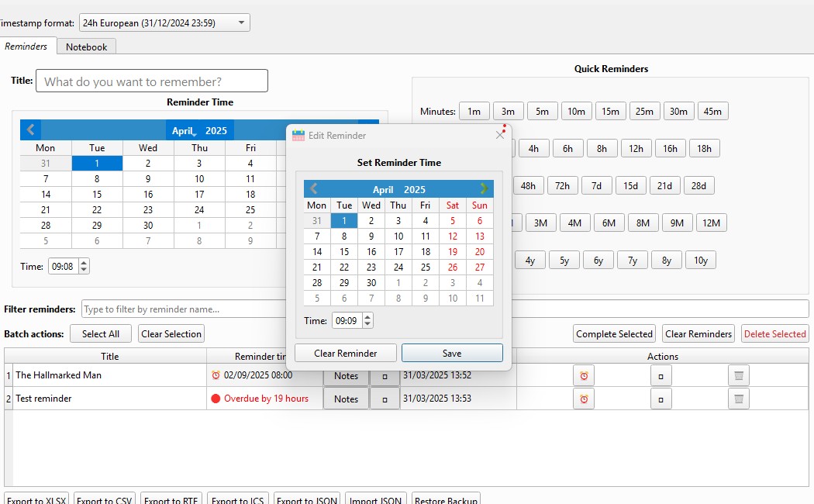The image size is (814, 504).
Task: Click Export to CSV button
Action: (x=105, y=499)
